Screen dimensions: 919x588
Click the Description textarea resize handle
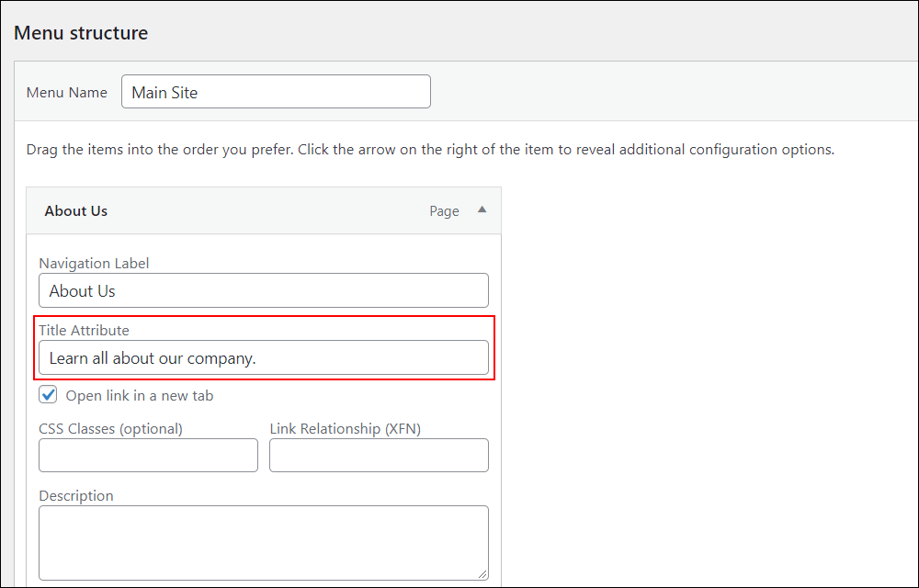tap(482, 574)
